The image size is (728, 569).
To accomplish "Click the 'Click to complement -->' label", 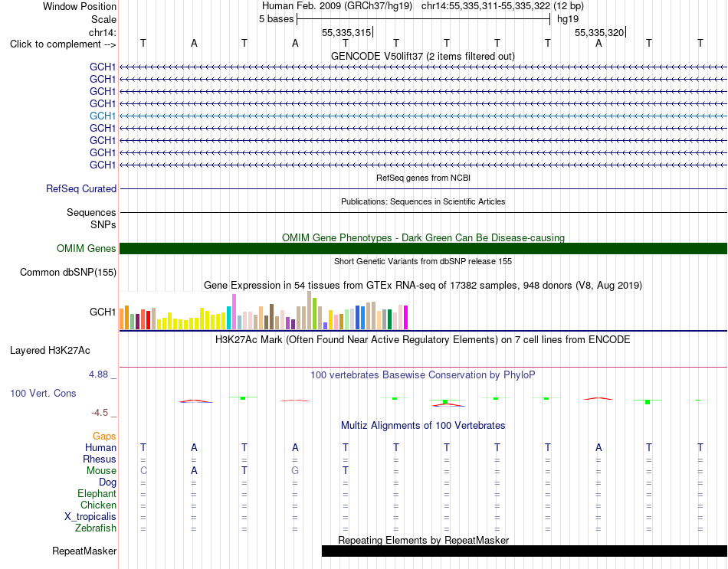I will pos(63,44).
